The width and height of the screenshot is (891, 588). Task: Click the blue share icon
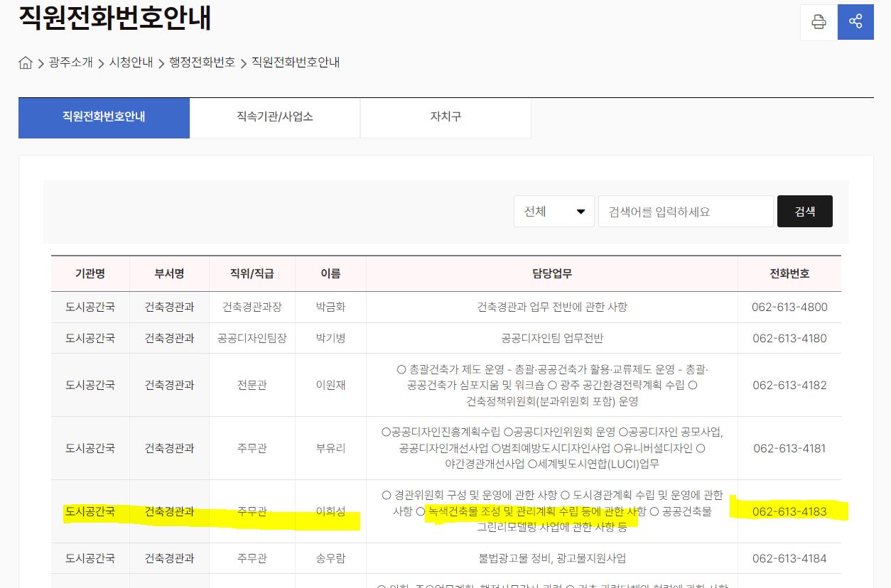pos(855,22)
